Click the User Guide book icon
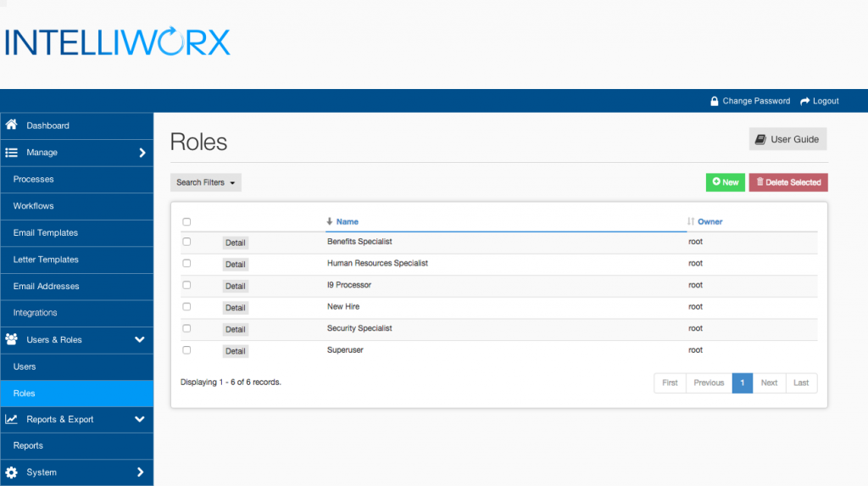The image size is (868, 486). coord(760,139)
